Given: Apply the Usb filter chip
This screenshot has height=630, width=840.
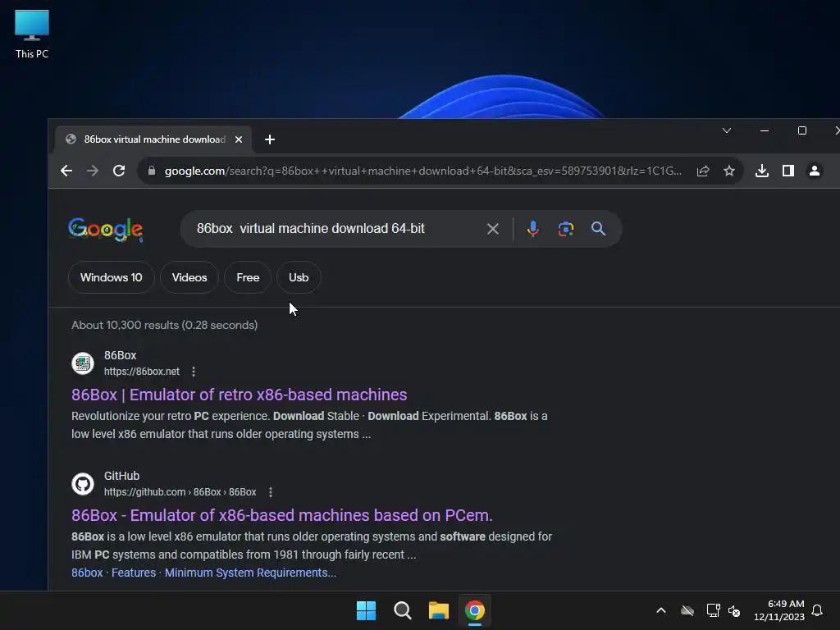Looking at the screenshot, I should click(x=299, y=277).
